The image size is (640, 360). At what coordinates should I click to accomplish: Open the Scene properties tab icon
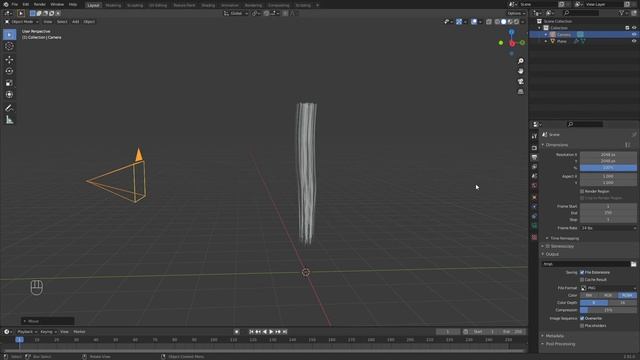coord(534,176)
